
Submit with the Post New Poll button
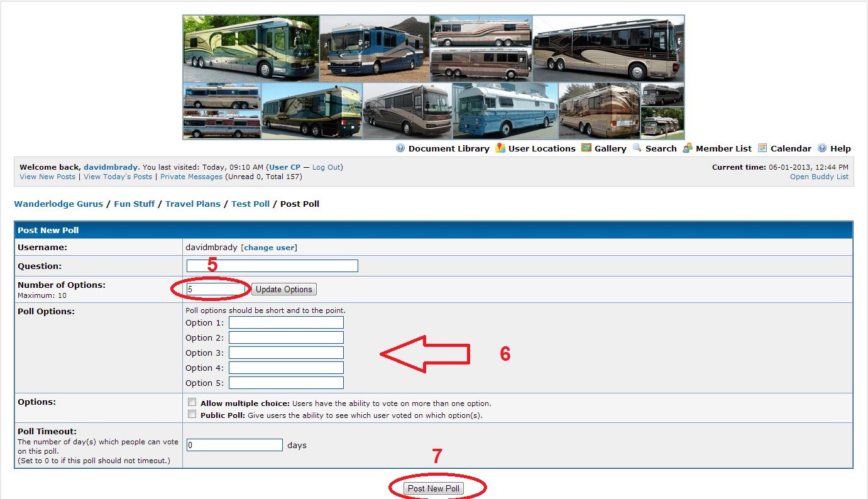434,488
